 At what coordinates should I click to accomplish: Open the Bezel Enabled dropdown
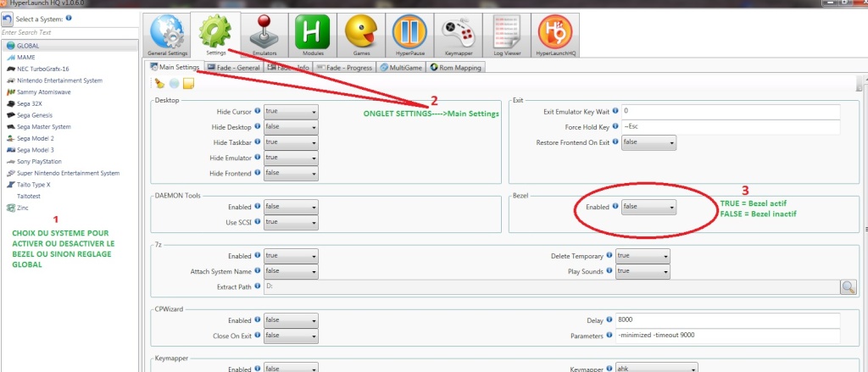pos(648,207)
